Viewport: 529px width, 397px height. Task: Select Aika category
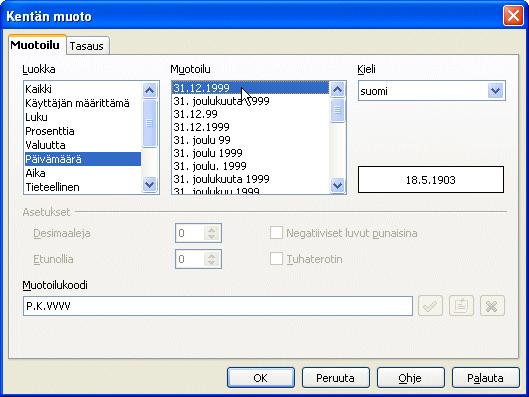tap(83, 173)
